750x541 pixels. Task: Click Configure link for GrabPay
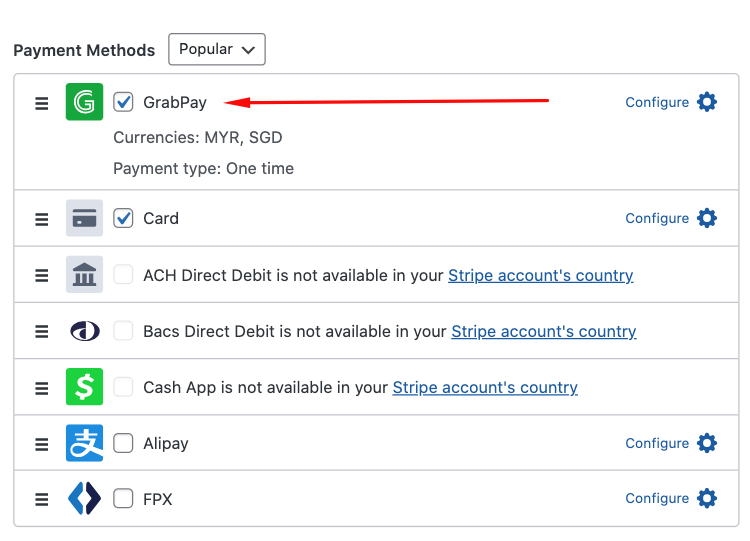(656, 102)
